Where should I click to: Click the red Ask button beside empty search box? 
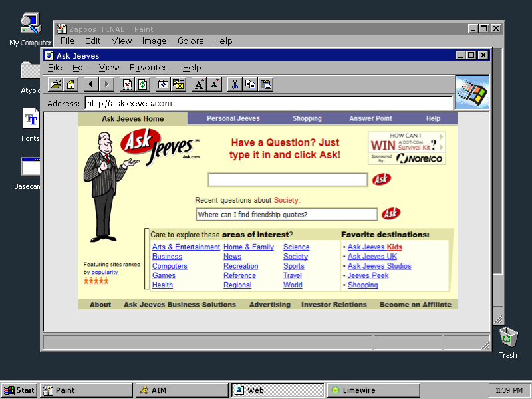point(381,179)
